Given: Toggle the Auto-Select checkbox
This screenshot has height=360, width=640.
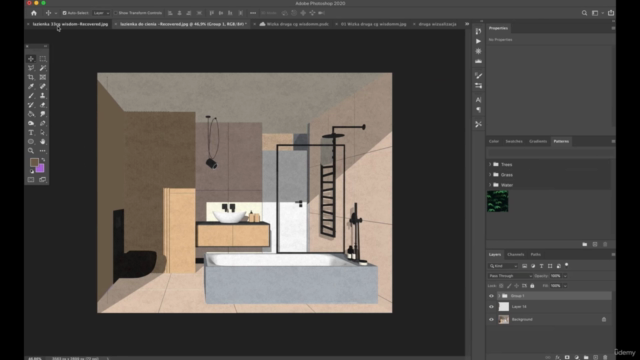Looking at the screenshot, I should coord(64,13).
